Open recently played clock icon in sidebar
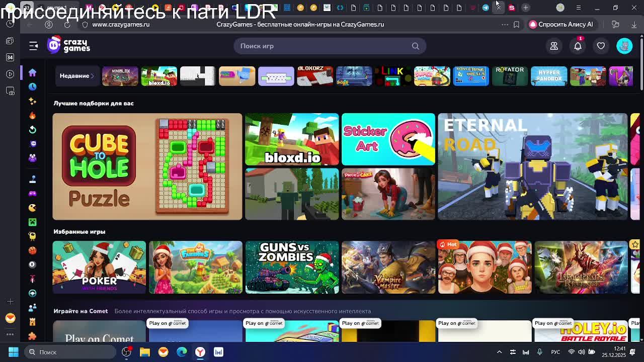The width and height of the screenshot is (644, 362). click(x=32, y=86)
